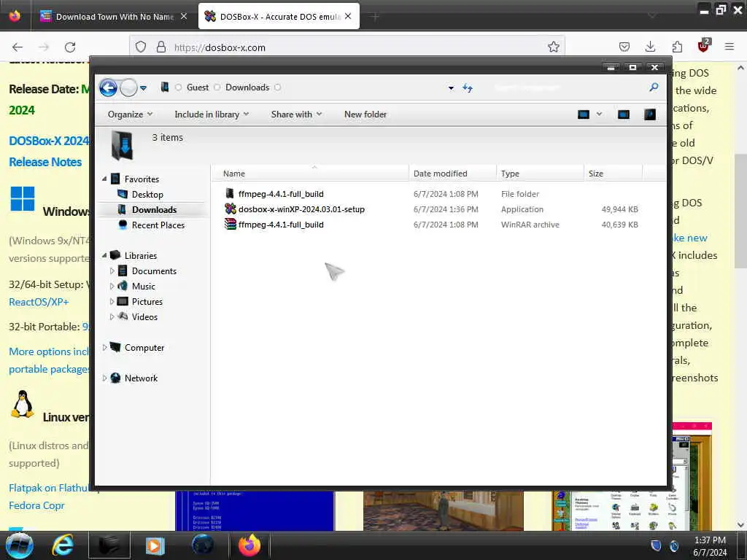
Task: Click the Windows Start orb
Action: (20, 545)
